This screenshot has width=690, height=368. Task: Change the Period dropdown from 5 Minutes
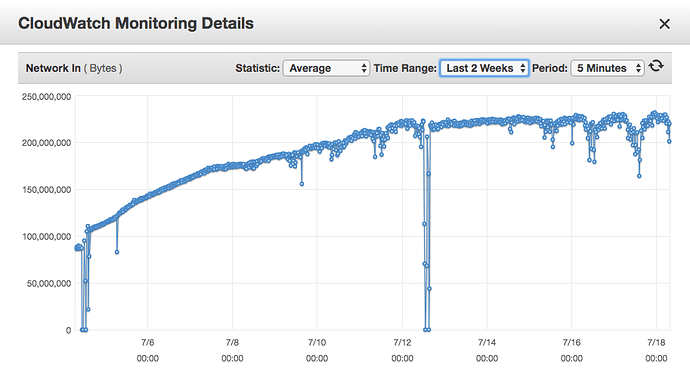tap(607, 68)
